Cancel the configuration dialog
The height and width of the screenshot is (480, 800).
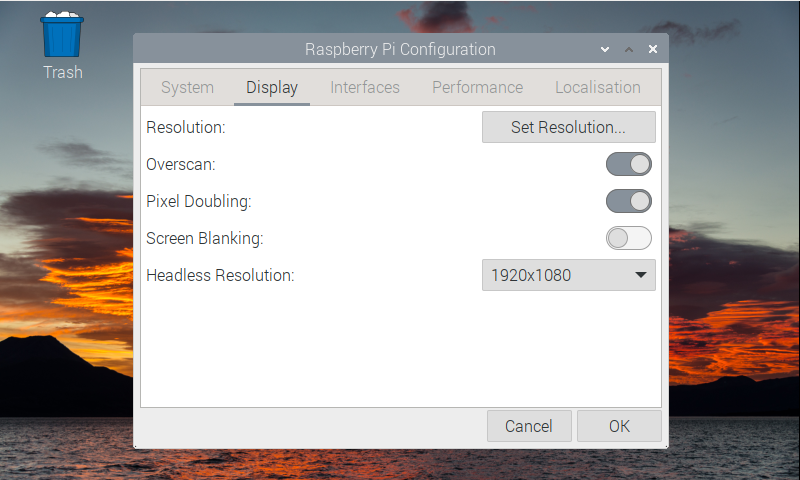pos(529,426)
